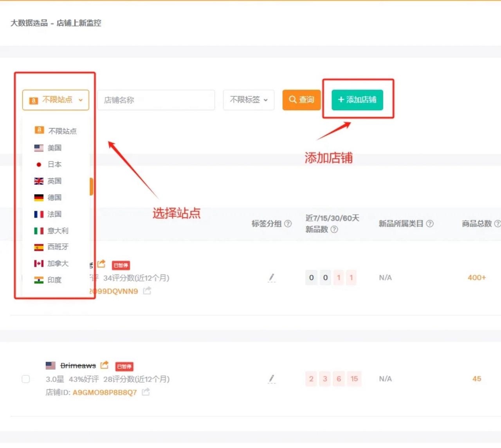Select 不限站点 option in site list
Screen dimensions: 501x448
click(x=56, y=131)
